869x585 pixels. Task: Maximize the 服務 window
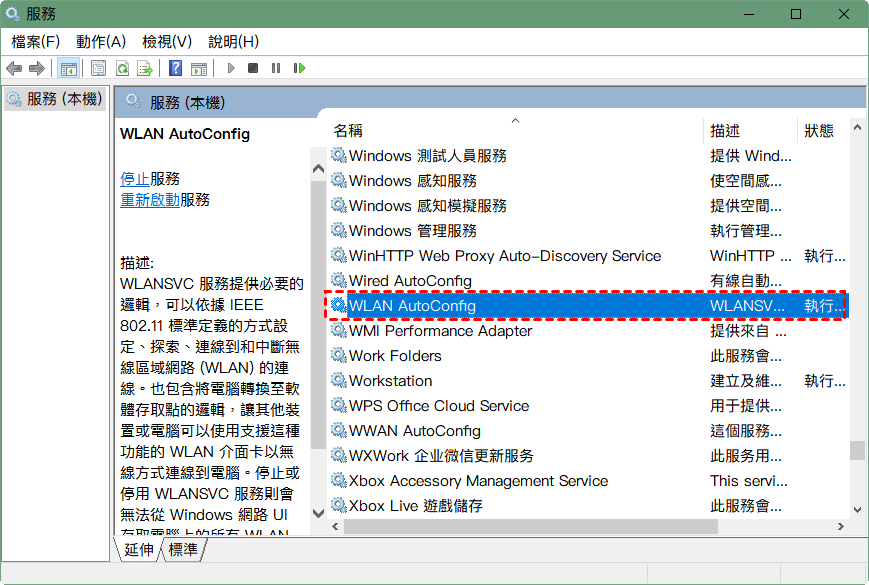[x=796, y=14]
